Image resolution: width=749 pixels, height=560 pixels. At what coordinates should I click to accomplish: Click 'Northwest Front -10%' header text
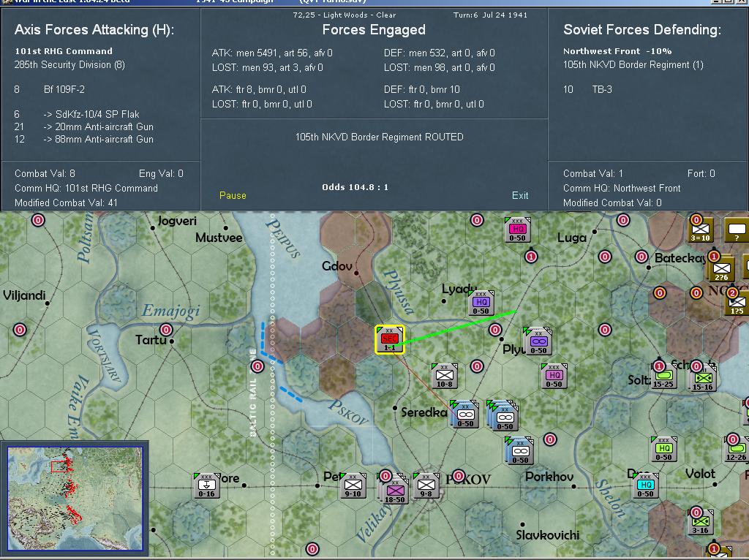tap(617, 51)
